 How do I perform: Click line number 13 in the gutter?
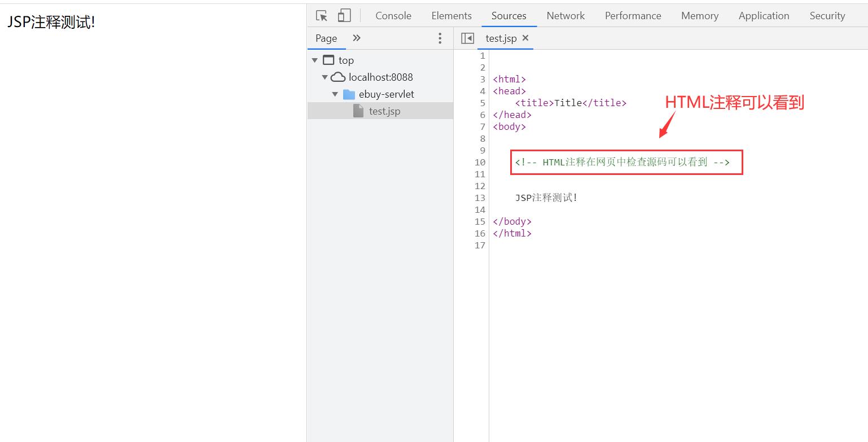point(480,198)
